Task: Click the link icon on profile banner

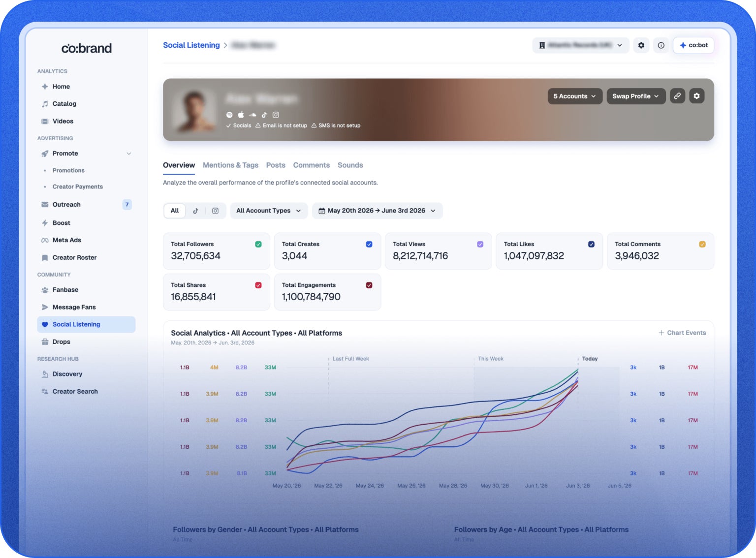Action: point(677,96)
